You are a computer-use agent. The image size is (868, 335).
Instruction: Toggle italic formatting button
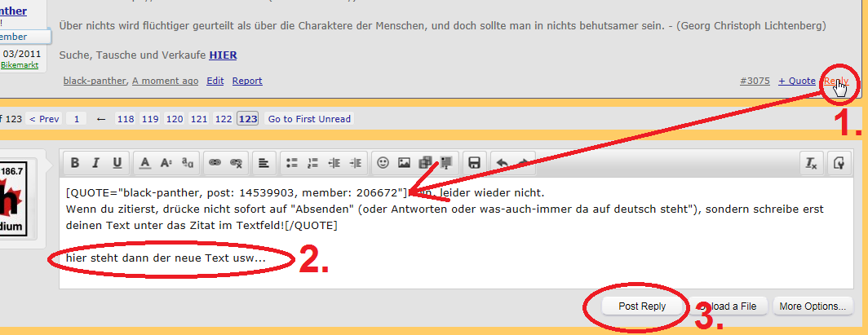[96, 162]
